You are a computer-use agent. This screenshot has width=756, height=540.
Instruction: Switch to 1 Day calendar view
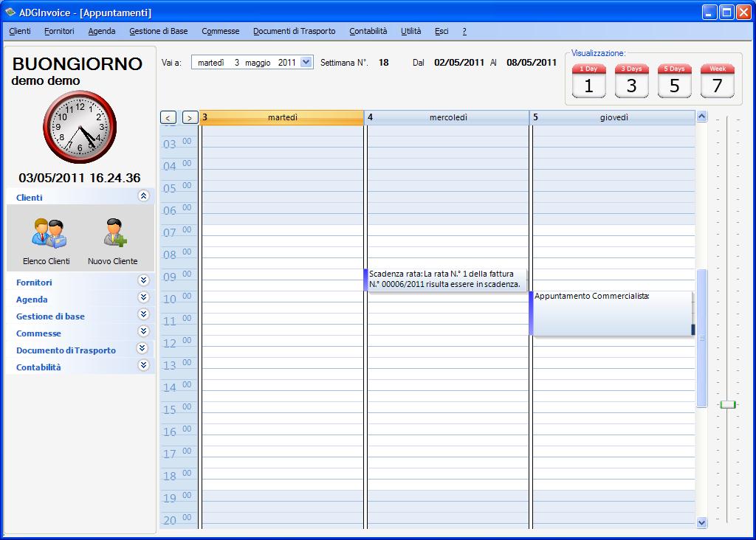(x=588, y=81)
